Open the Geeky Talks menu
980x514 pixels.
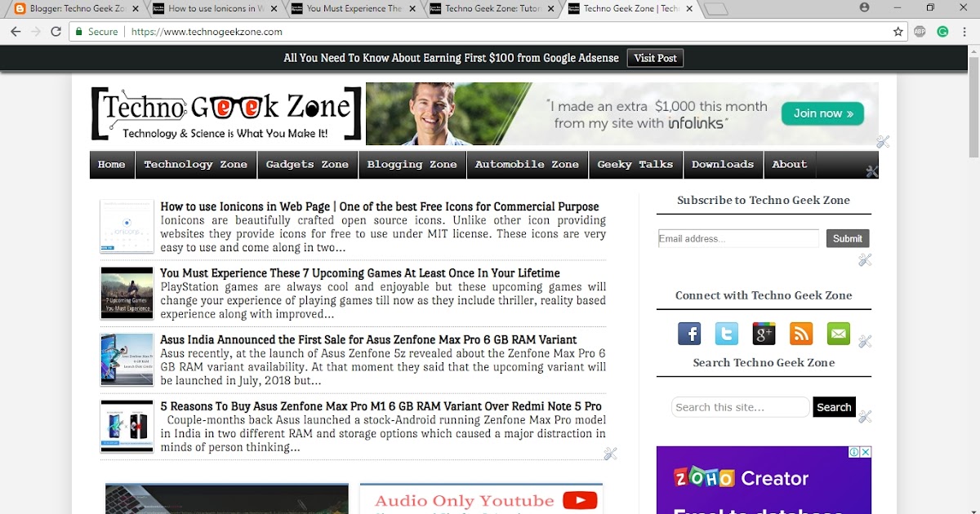point(635,165)
